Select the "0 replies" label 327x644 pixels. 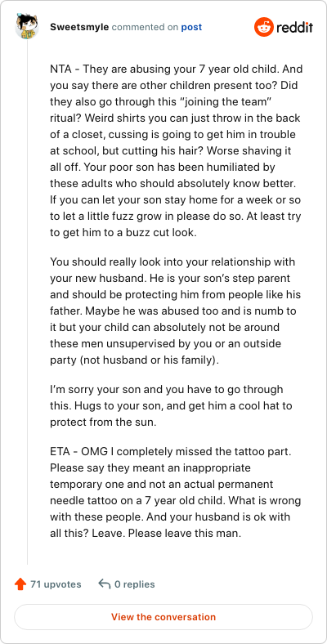pos(135,584)
